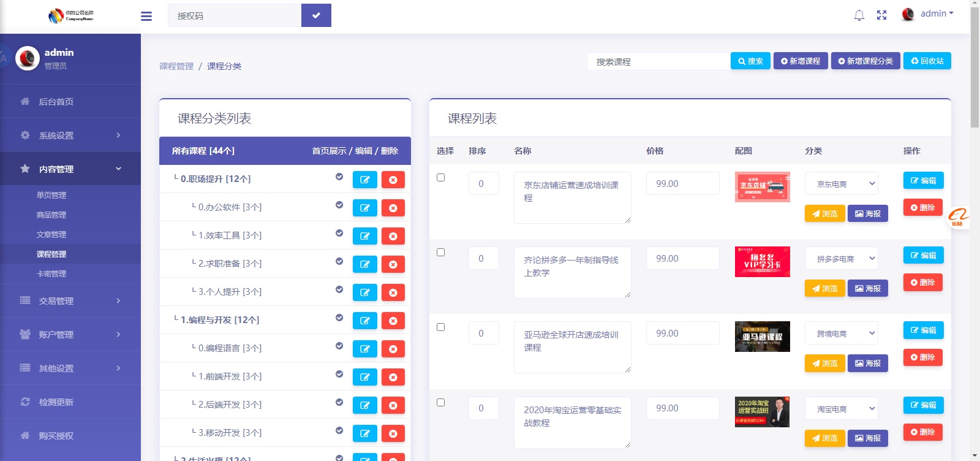
Task: Edit the 2.后端开发 category
Action: pos(365,405)
